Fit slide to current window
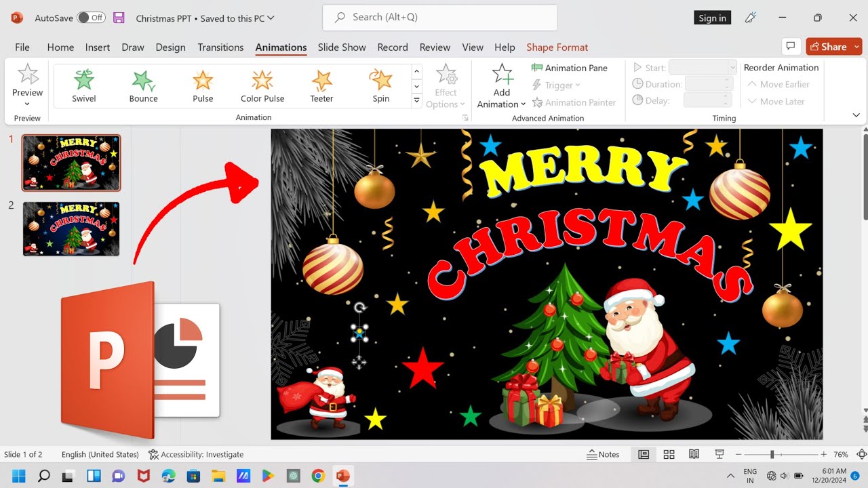 [x=862, y=454]
